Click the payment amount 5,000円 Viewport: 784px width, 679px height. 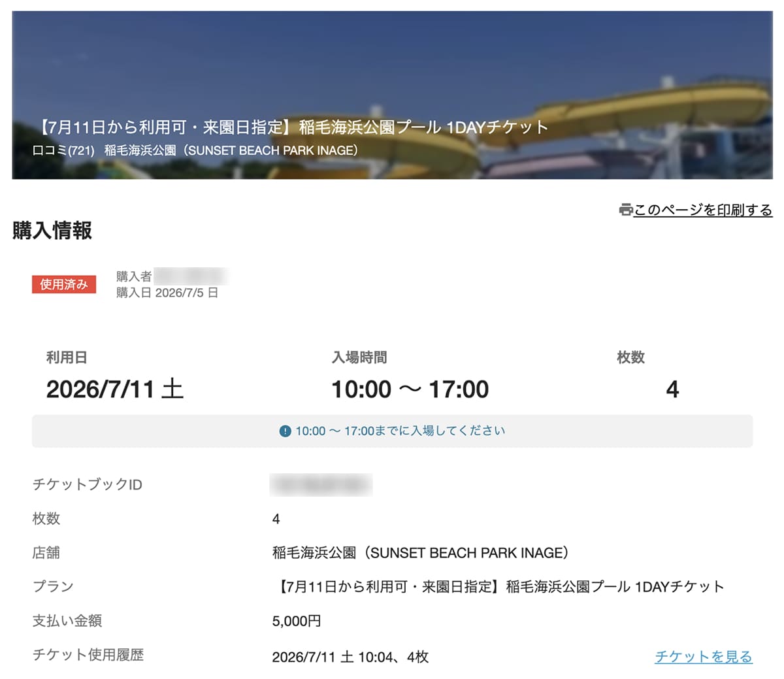coord(297,621)
